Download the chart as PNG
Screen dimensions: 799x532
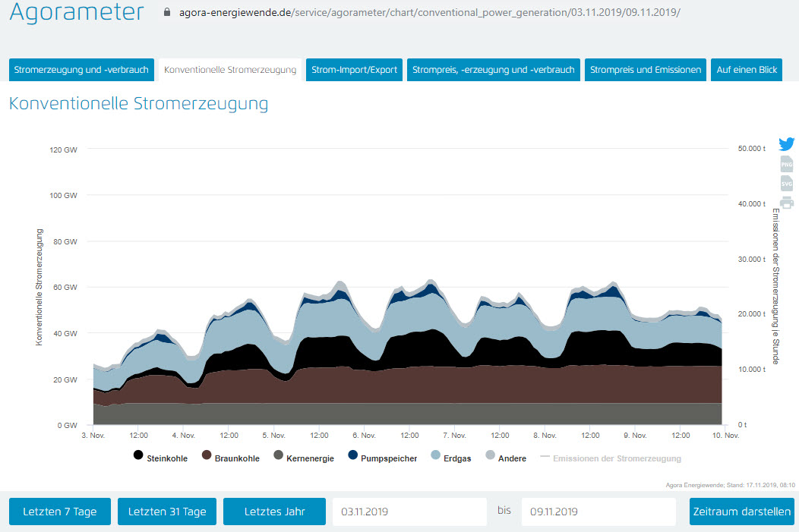coord(787,164)
